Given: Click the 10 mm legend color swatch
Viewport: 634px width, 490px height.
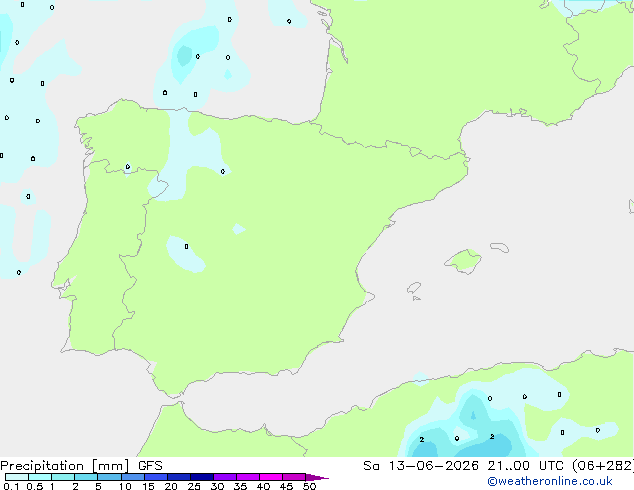Looking at the screenshot, I should (132, 477).
